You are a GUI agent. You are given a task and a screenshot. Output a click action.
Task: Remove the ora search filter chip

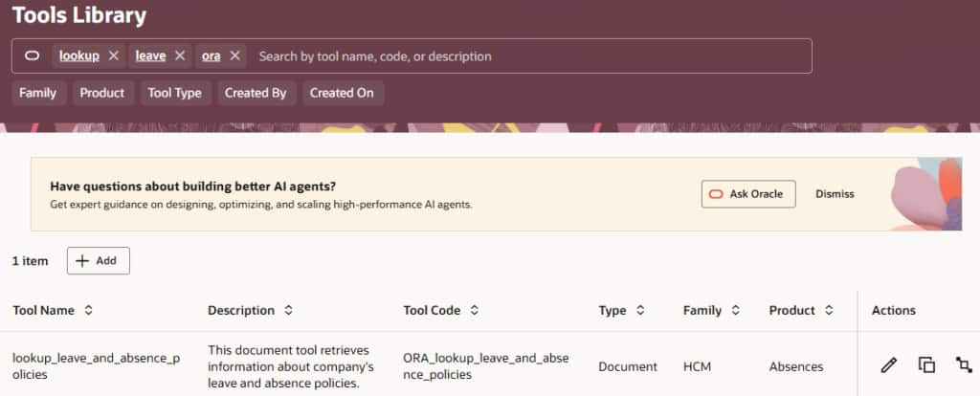pos(234,56)
